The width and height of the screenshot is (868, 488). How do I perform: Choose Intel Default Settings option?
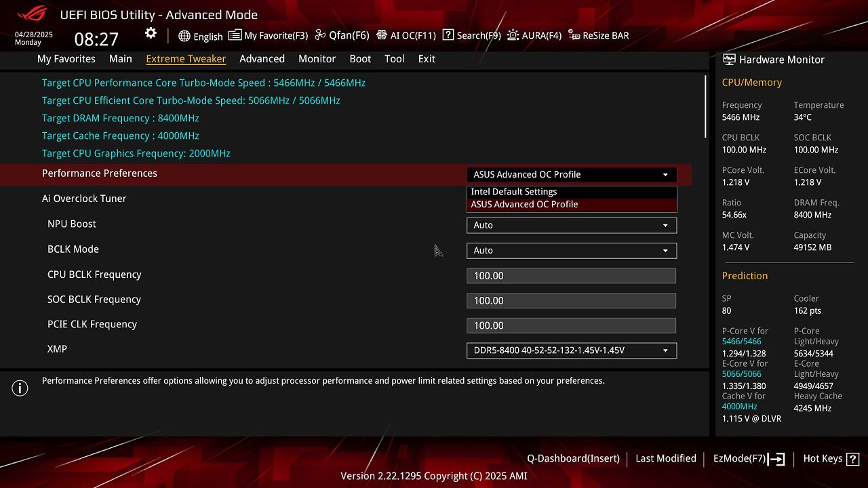tap(572, 192)
